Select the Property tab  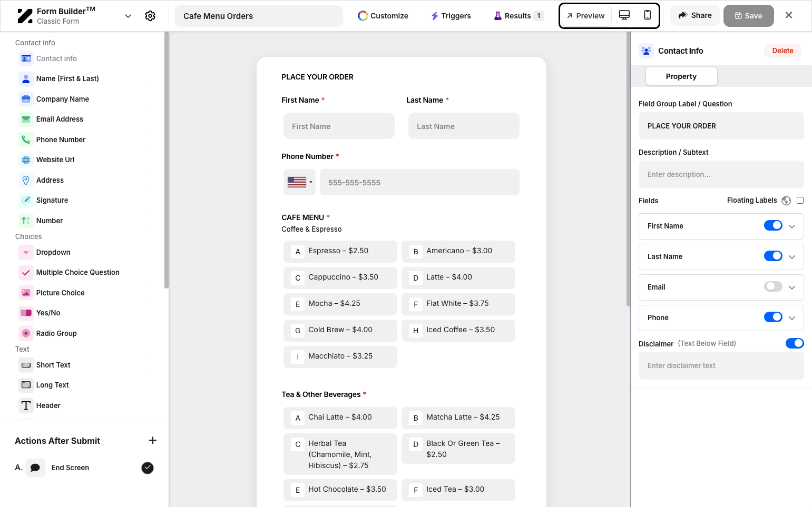(x=681, y=76)
